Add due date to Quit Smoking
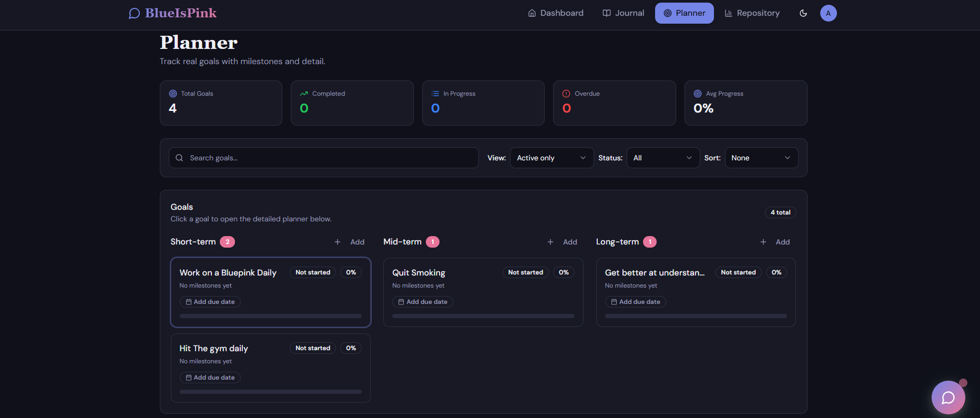The height and width of the screenshot is (418, 980). [423, 302]
